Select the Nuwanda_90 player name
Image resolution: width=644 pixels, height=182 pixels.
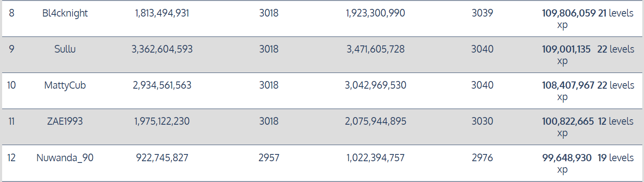point(65,158)
